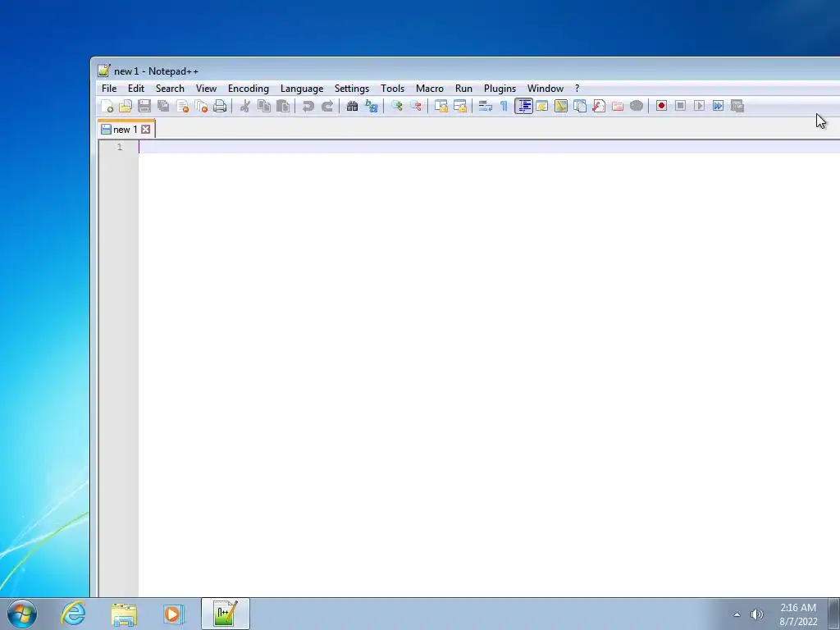Click the Save floppy disk toolbar icon
This screenshot has height=630, width=840.
pyautogui.click(x=144, y=106)
